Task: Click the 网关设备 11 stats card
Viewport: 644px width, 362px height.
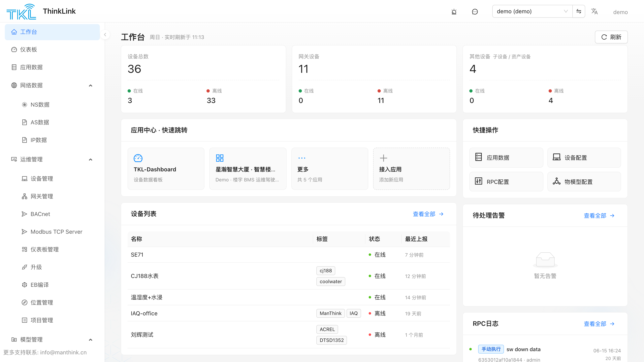Action: tap(374, 79)
